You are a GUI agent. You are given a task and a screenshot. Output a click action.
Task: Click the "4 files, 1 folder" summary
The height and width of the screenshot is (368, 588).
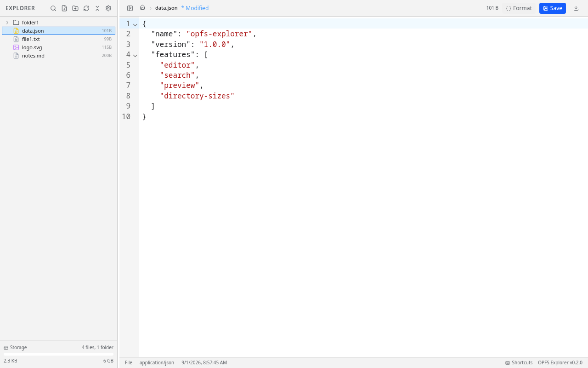pos(97,348)
